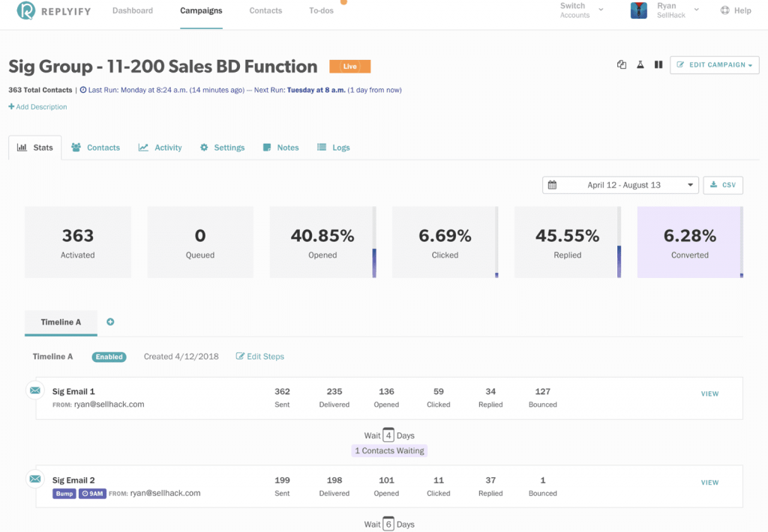This screenshot has width=768, height=532.
Task: Click the flask test icon
Action: click(640, 64)
